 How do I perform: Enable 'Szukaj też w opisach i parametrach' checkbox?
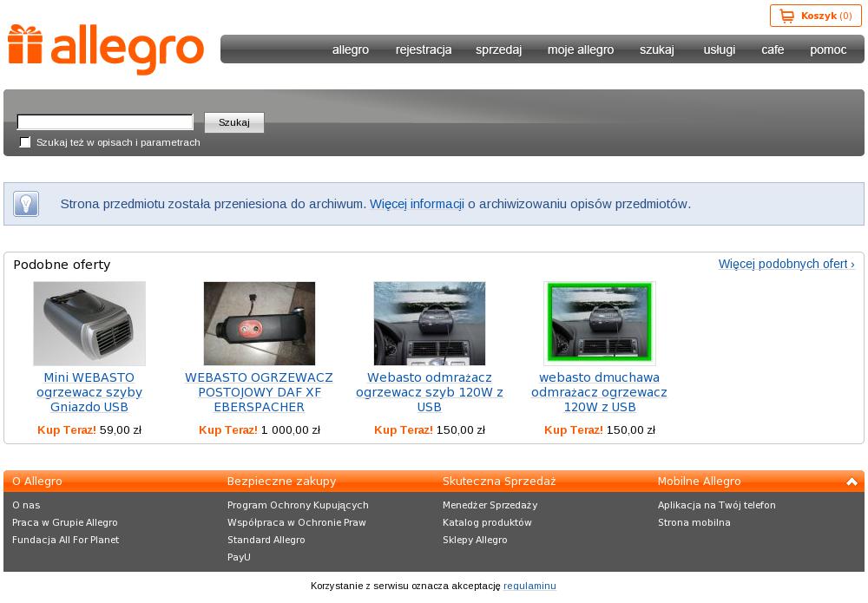pyautogui.click(x=25, y=142)
